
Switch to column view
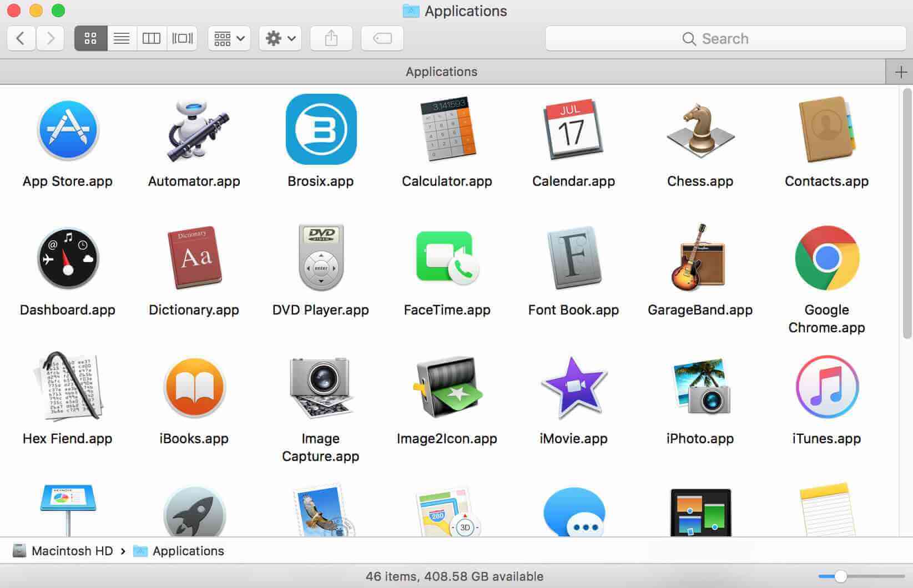pos(152,38)
